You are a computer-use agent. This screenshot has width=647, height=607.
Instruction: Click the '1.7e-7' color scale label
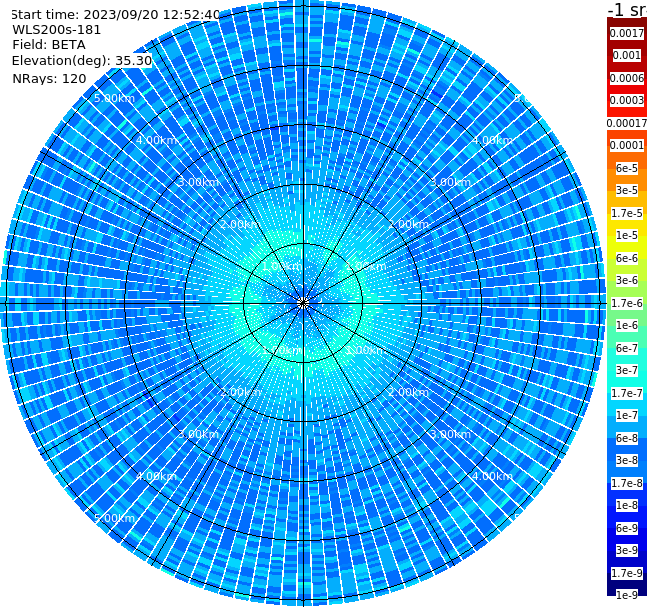tap(627, 393)
